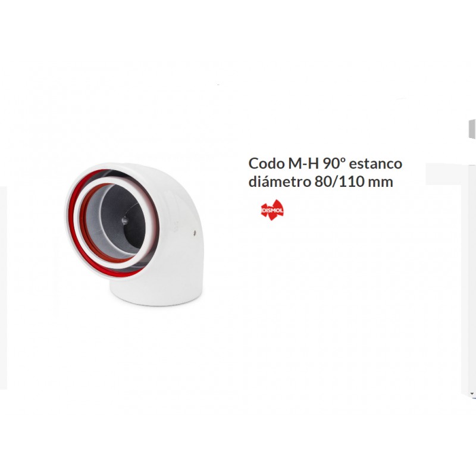The image size is (476, 476).
Task: Click the bottom outlet of the white elbow
Action: pos(156,293)
